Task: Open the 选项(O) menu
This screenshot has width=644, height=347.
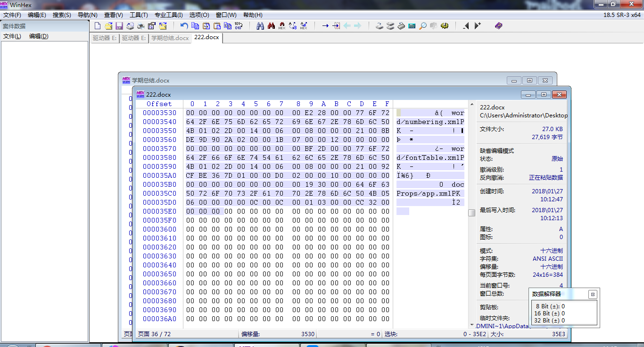Action: click(x=199, y=15)
